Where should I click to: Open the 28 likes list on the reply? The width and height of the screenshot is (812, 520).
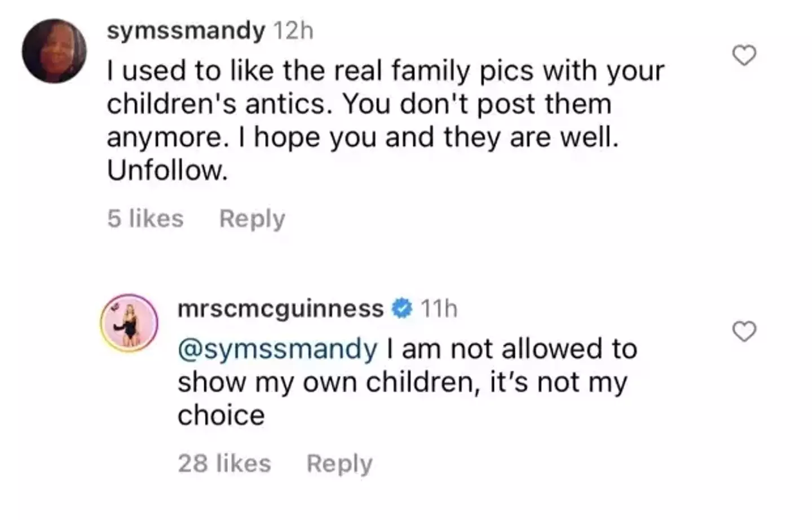[224, 463]
